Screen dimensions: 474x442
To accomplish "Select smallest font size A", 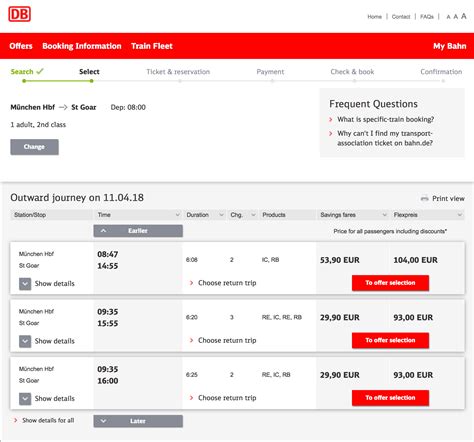I will pyautogui.click(x=448, y=17).
